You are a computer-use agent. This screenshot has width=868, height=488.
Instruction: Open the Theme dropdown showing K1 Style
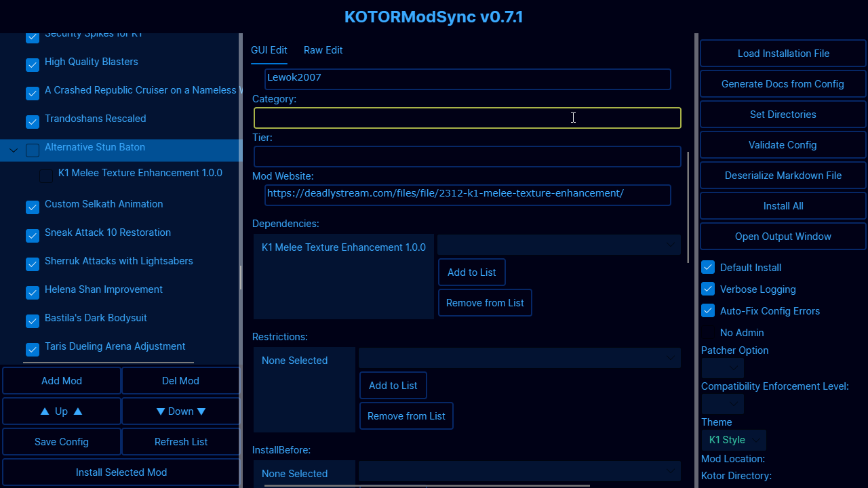(x=734, y=440)
